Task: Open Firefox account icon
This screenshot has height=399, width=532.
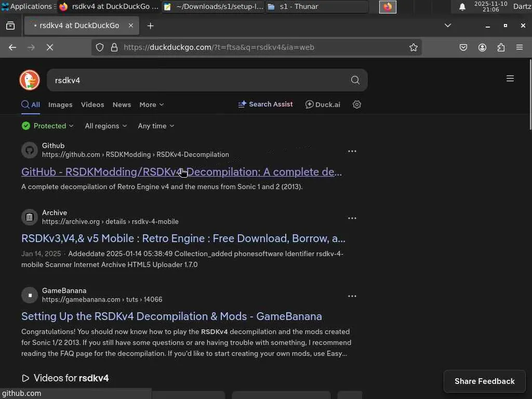Action: 482,47
